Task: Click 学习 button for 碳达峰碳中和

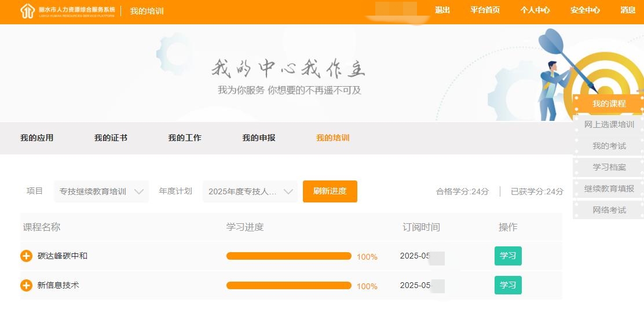Action: point(508,256)
